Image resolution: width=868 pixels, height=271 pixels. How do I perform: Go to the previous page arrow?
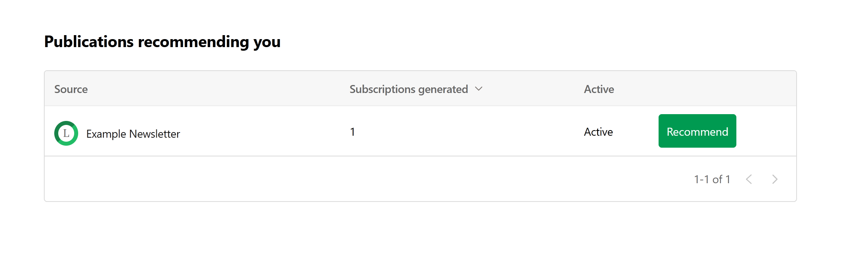(x=749, y=180)
